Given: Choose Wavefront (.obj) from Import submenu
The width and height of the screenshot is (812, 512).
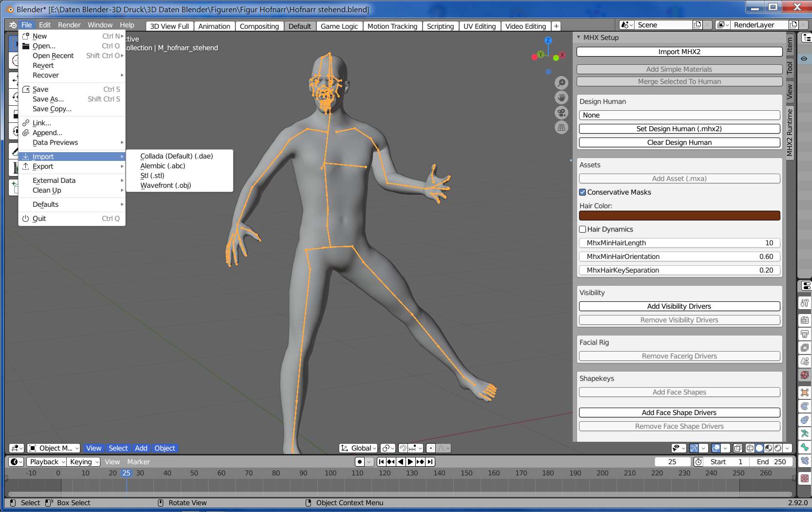Looking at the screenshot, I should point(165,185).
